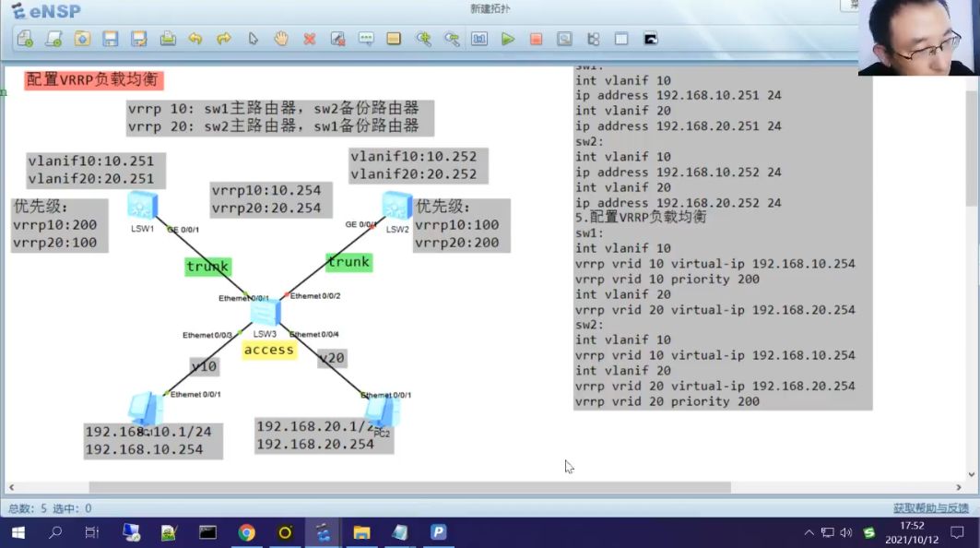Click the horizontal scrollbar right arrow
This screenshot has width=980, height=548.
click(958, 487)
